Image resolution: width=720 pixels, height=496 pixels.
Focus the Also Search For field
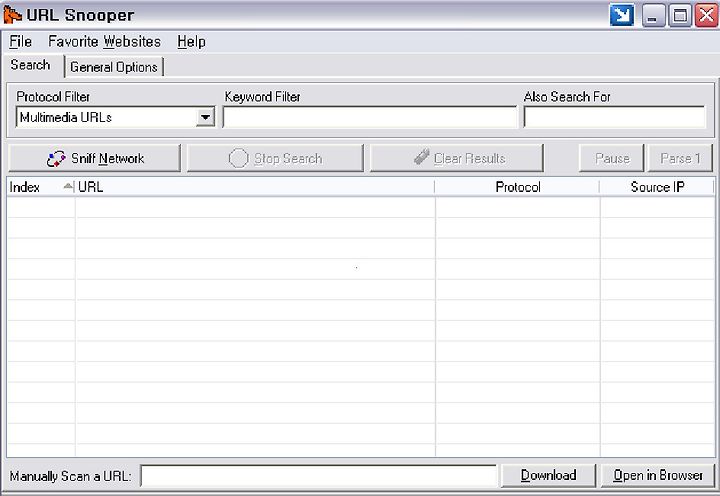614,118
